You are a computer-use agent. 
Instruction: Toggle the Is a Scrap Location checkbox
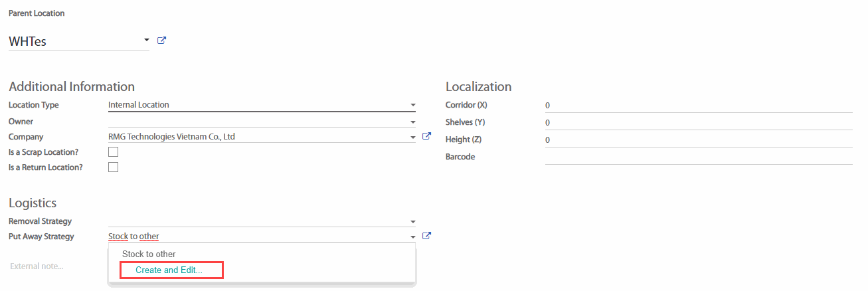click(113, 152)
